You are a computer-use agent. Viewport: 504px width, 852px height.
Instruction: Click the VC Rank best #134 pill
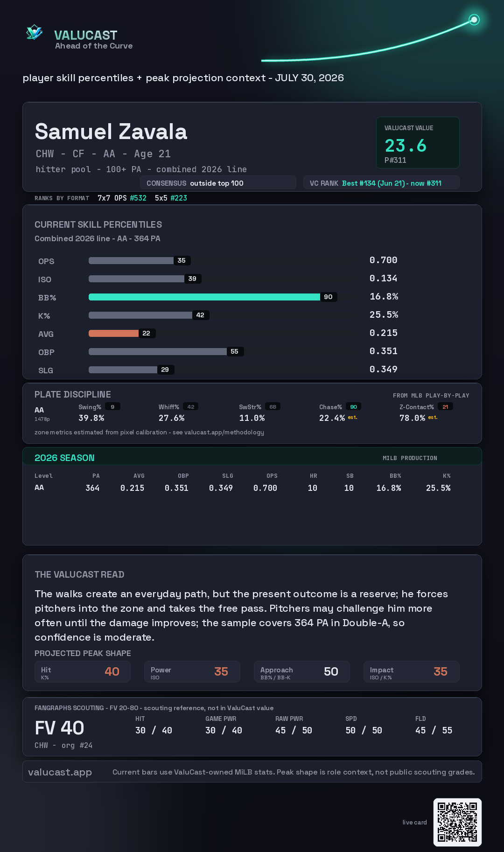(x=381, y=183)
